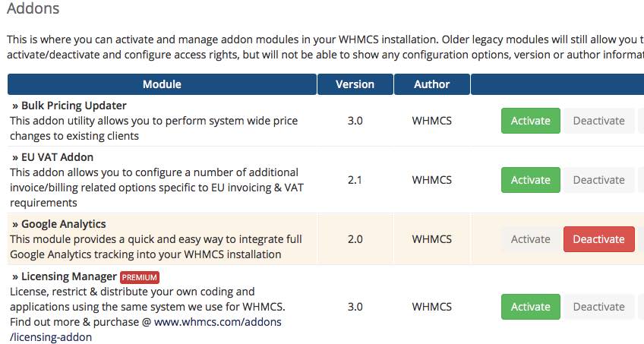Click version 2.0 in Google Analytics row
Viewport: 644px width, 344px height.
click(355, 239)
